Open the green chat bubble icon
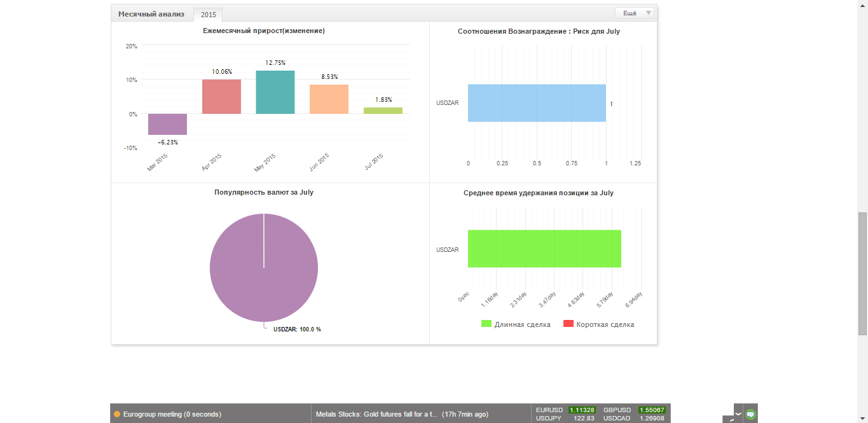 point(750,414)
